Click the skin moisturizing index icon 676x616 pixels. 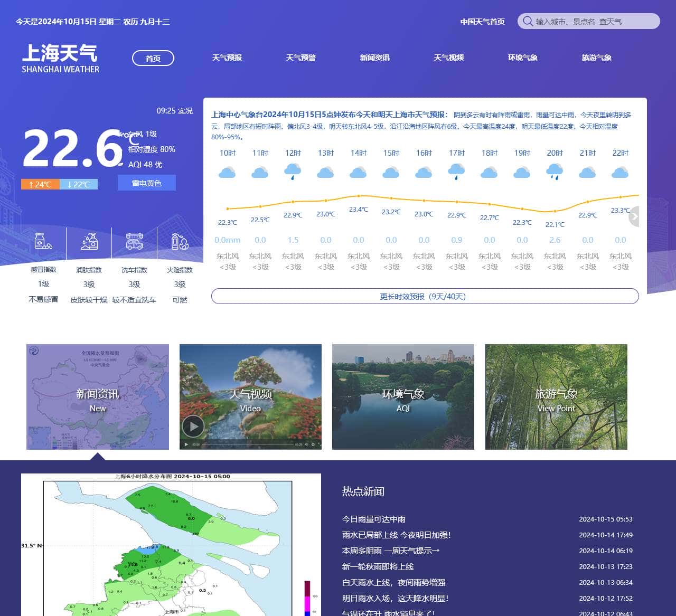pos(89,241)
